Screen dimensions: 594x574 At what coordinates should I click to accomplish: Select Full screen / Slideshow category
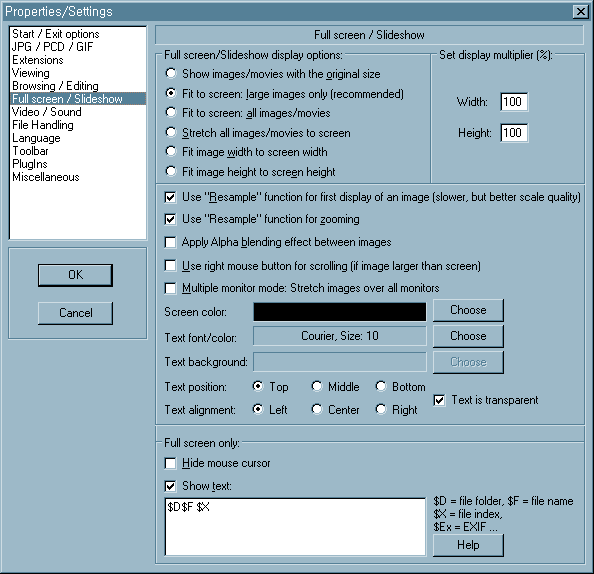pos(78,99)
